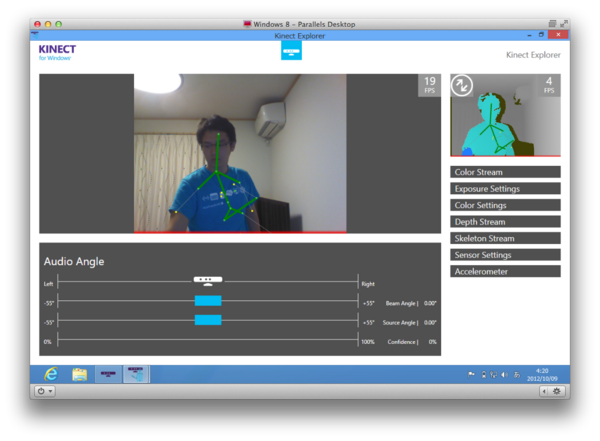Image resolution: width=600 pixels, height=441 pixels.
Task: Click the 19 FPS indicator
Action: click(x=429, y=85)
